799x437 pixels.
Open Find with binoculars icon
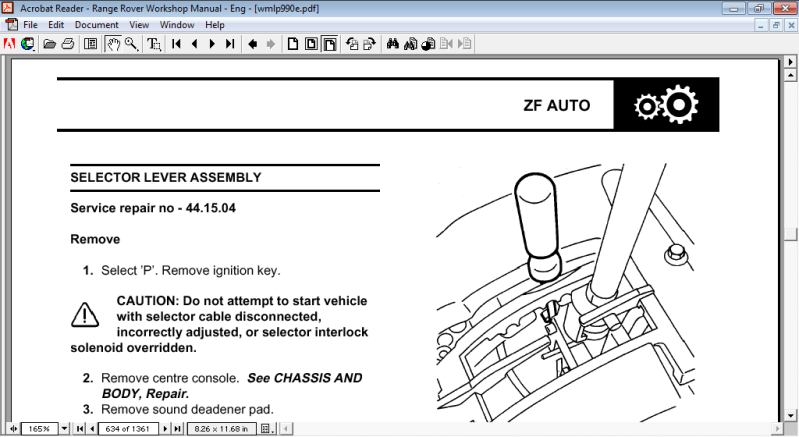(392, 44)
